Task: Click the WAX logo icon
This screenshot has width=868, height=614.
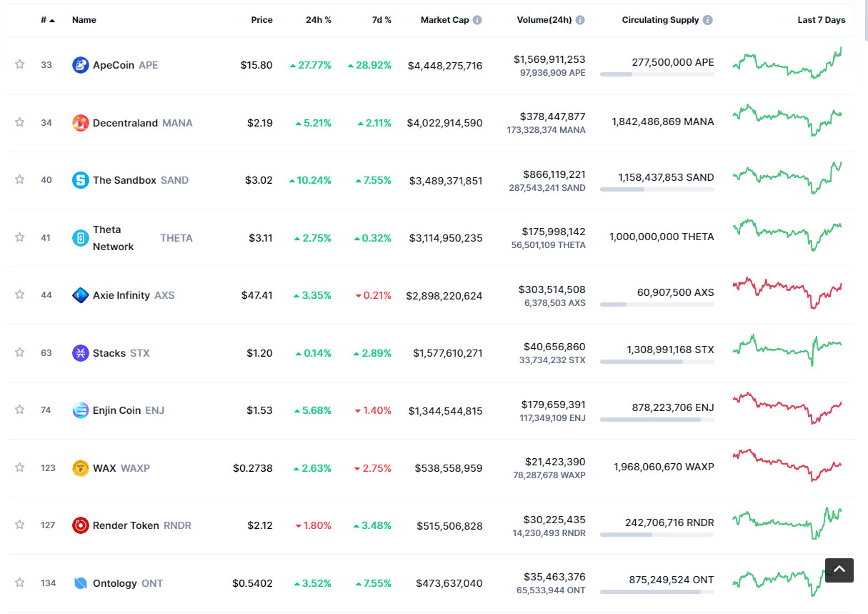Action: (81, 468)
